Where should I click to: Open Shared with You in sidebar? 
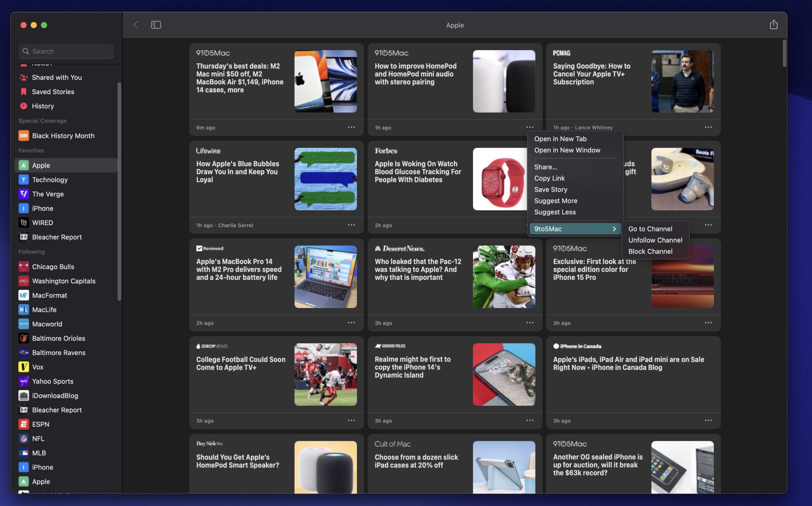66,77
